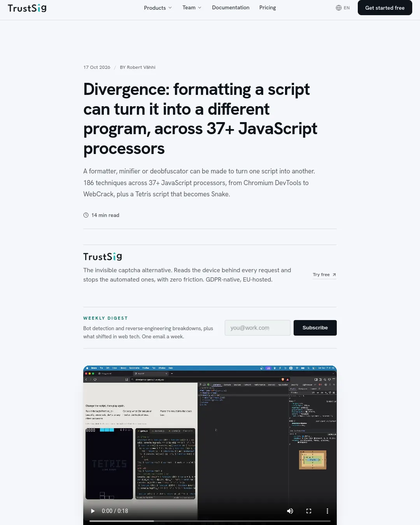The height and width of the screenshot is (525, 420).
Task: Click the "17 Oct 2026" publish date
Action: 97,67
